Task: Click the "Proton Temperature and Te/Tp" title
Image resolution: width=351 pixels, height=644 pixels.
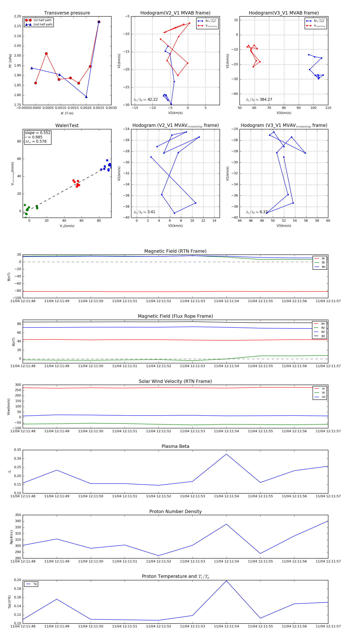Action: [x=175, y=576]
